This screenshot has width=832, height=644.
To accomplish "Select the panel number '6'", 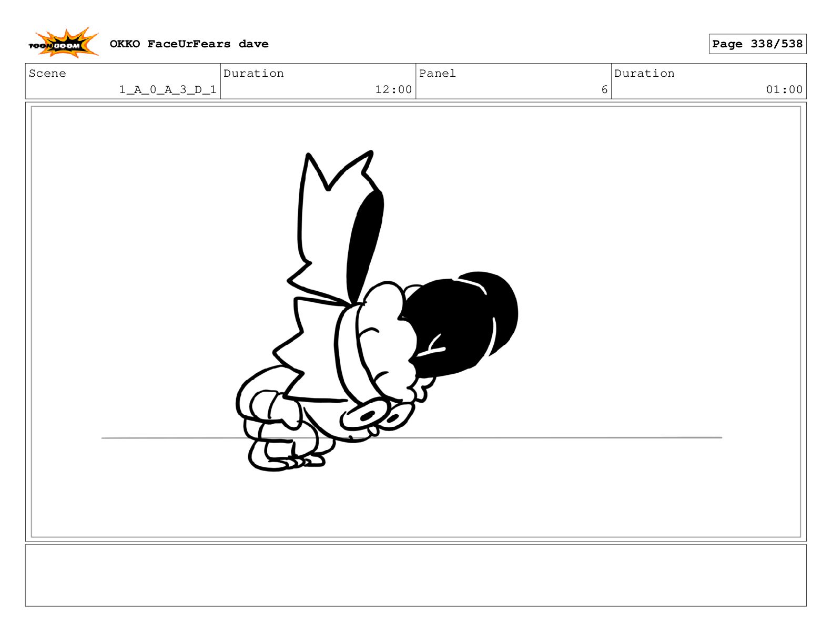I will coord(604,89).
